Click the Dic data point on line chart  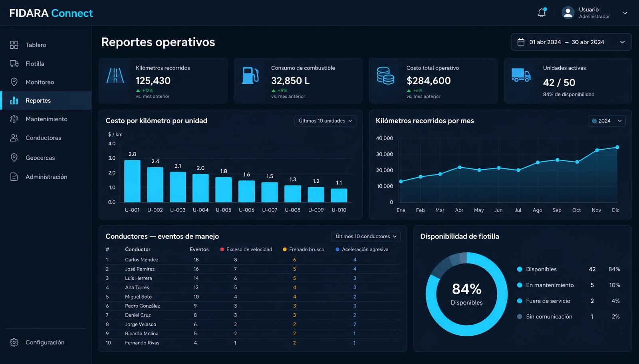point(617,147)
